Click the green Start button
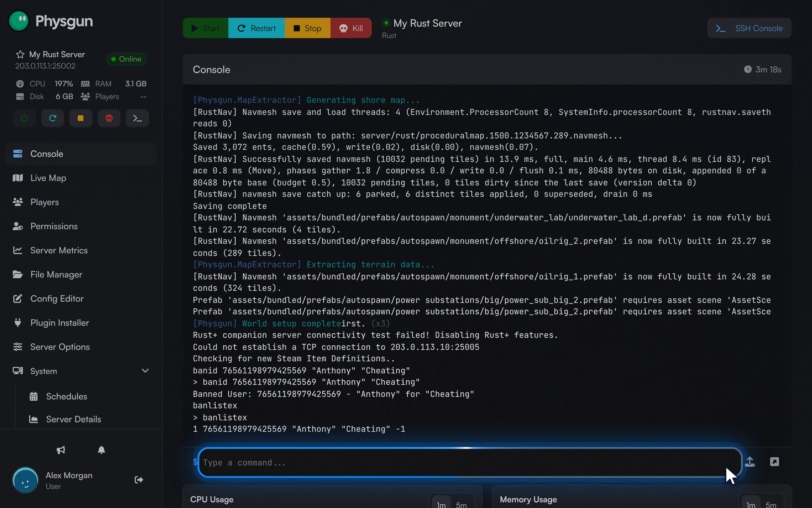The width and height of the screenshot is (812, 508). 205,28
